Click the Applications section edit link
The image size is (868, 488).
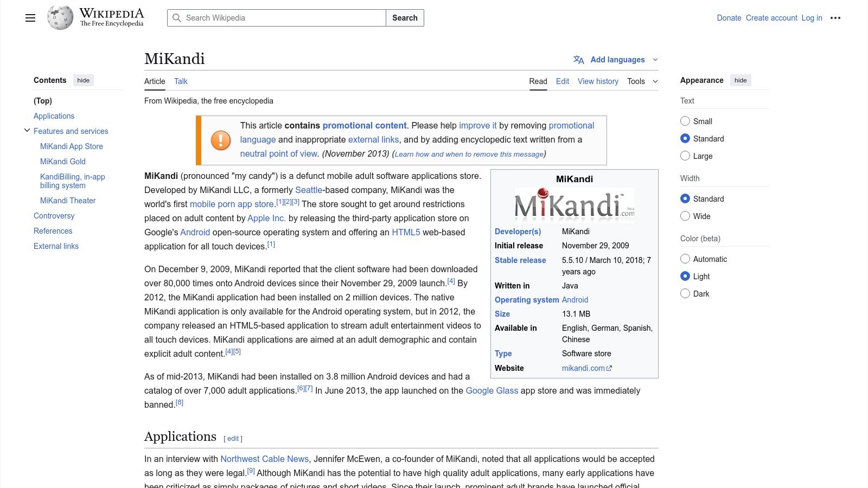233,439
